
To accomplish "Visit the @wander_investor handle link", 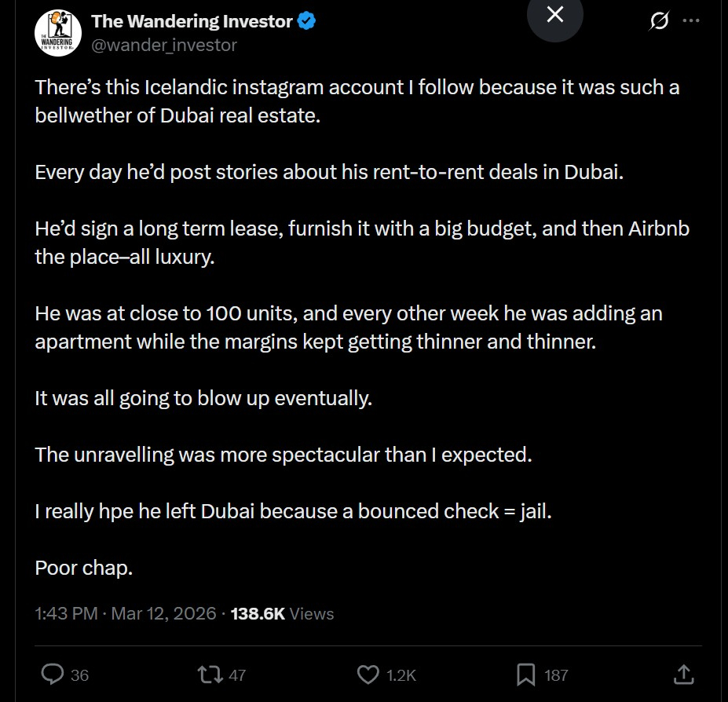I will pyautogui.click(x=164, y=45).
